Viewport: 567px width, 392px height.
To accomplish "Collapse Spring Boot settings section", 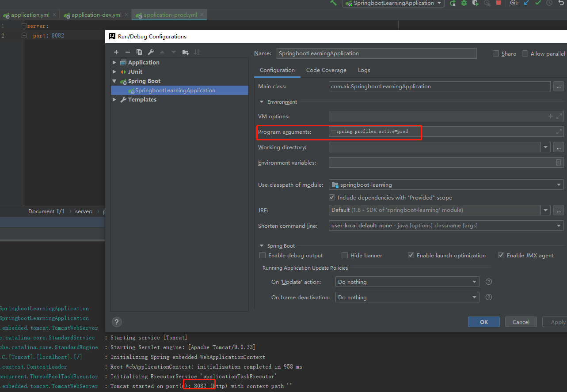I will 262,246.
